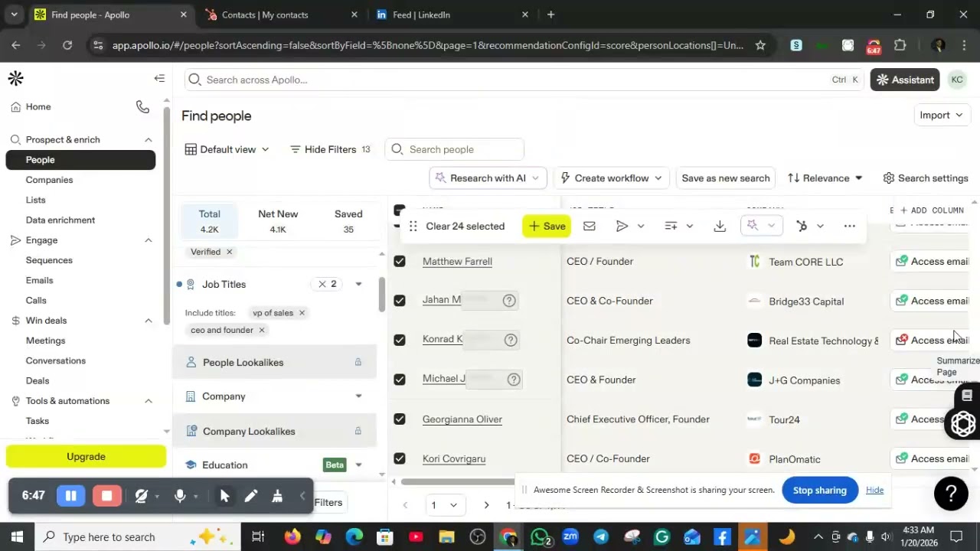Viewport: 980px width, 551px height.
Task: Uncheck Michael J's row checkbox
Action: [x=400, y=380]
